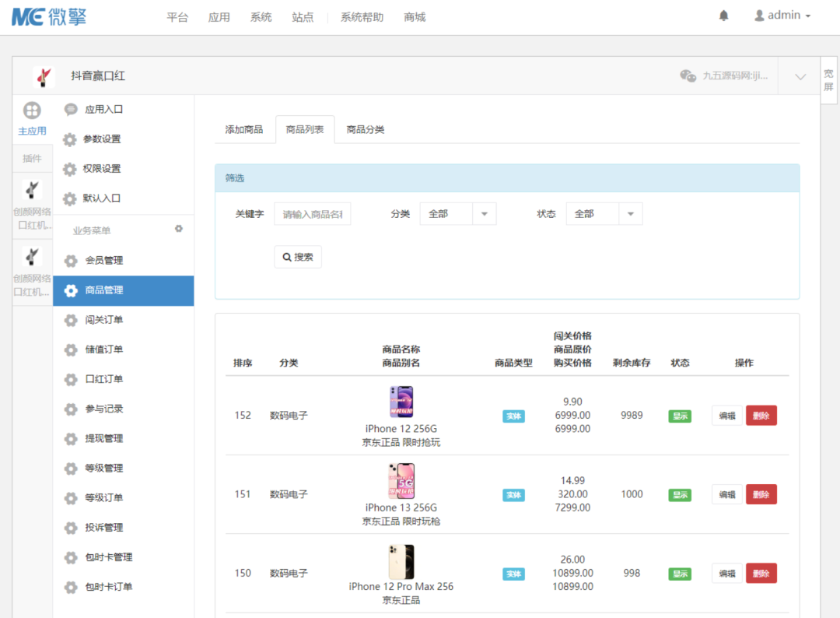Open the 商城 top menu

pos(415,17)
